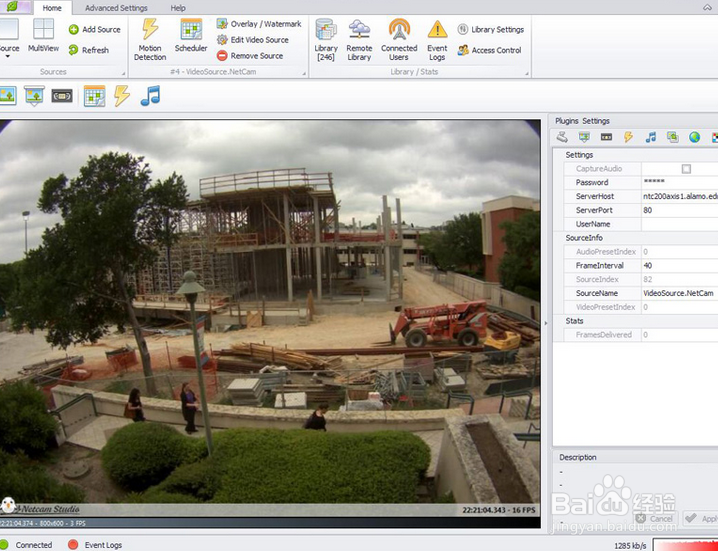718x551 pixels.
Task: Click the Description panel header
Action: 578,457
